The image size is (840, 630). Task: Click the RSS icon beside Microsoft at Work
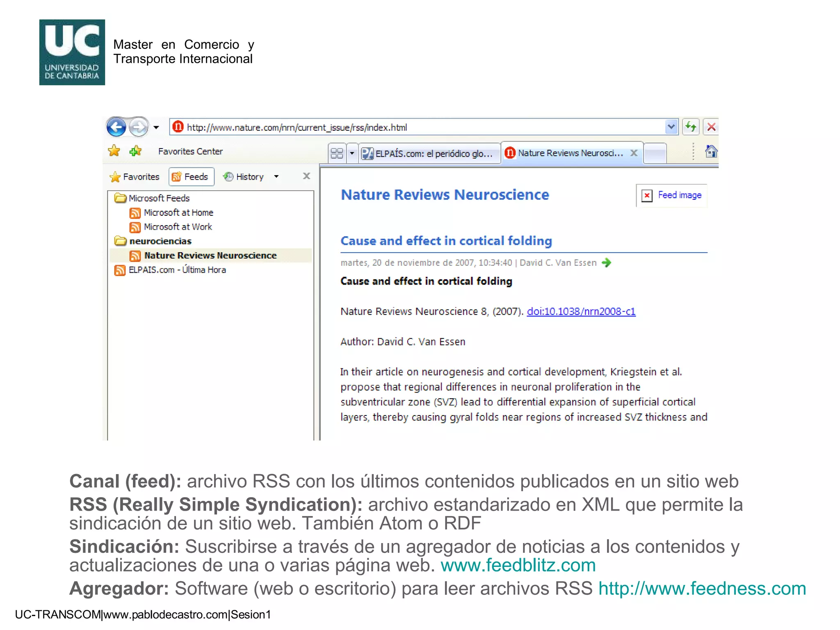coord(135,227)
